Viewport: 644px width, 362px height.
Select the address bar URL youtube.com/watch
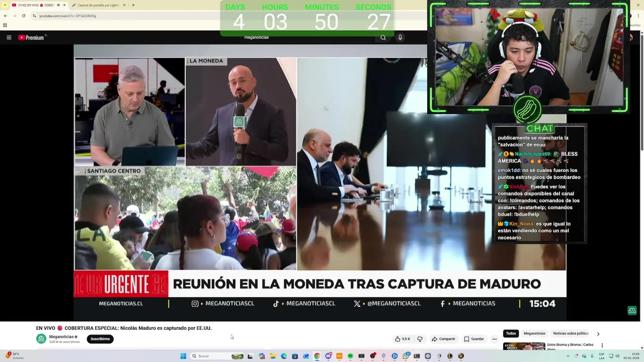(68, 16)
